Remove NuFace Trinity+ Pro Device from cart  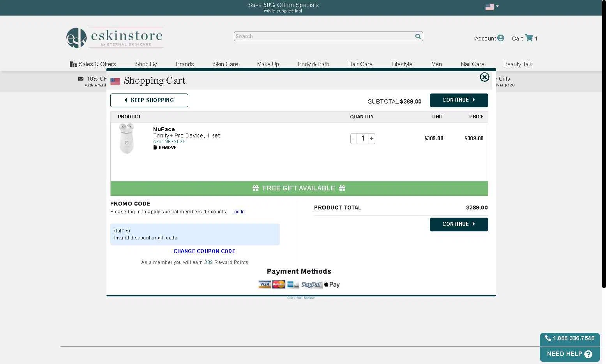click(165, 148)
